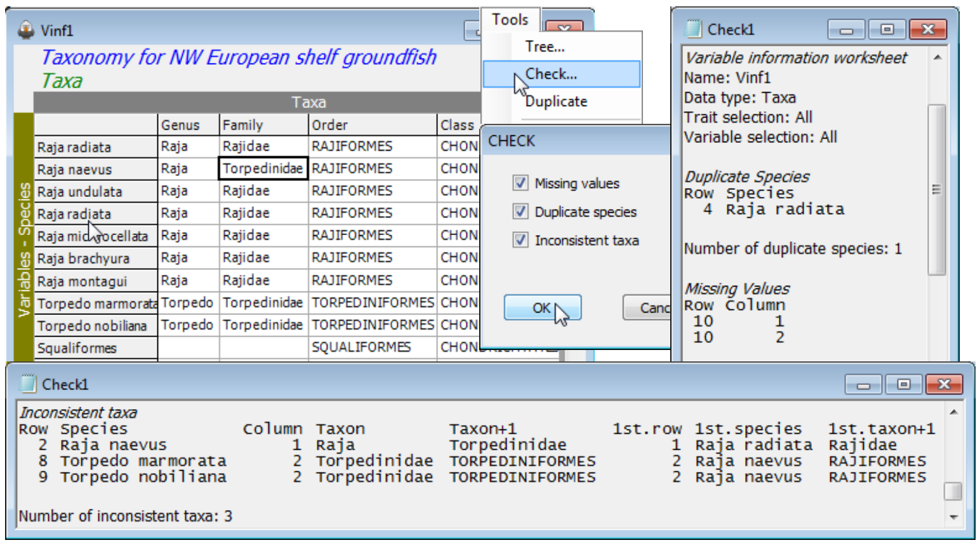Click Torpedo marmorata in inconsistent taxa list
Viewport: 980px width, 545px height.
pyautogui.click(x=143, y=461)
